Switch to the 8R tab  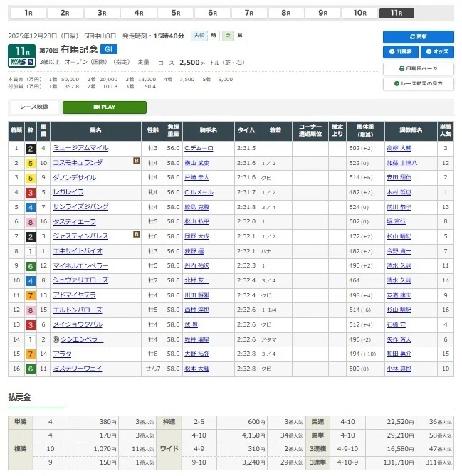tap(286, 13)
